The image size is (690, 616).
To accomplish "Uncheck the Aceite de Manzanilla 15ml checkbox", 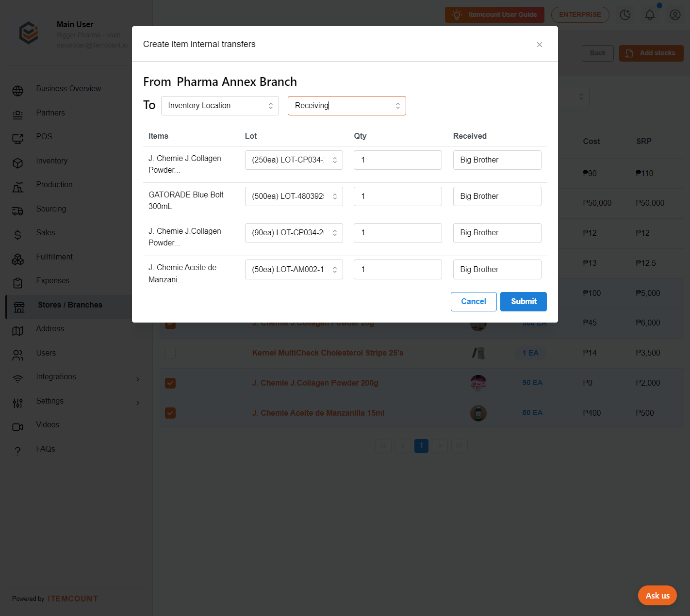I will pos(170,413).
